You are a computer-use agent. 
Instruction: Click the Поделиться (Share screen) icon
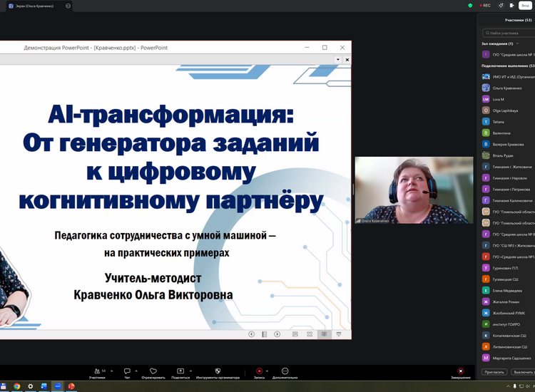(180, 371)
